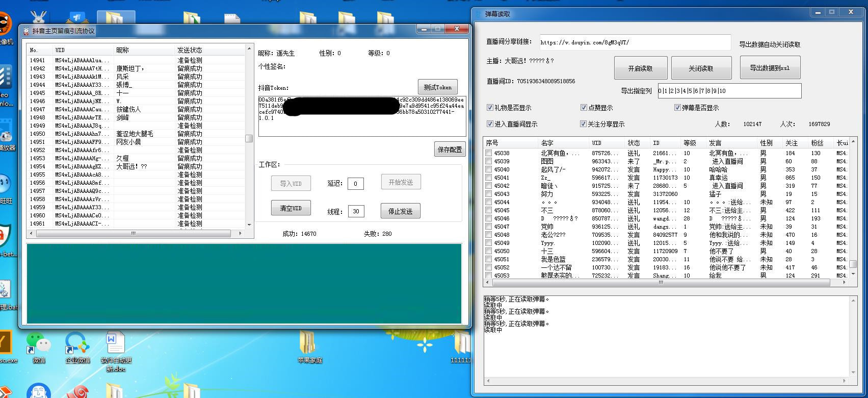This screenshot has width=868, height=398.
Task: Click the 导出数据到xsl button
Action: [x=770, y=68]
